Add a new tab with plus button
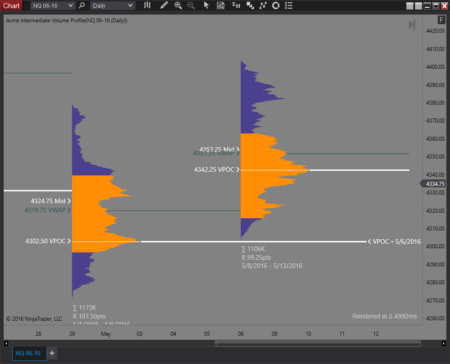Viewport: 450px width, 364px height. tap(52, 353)
